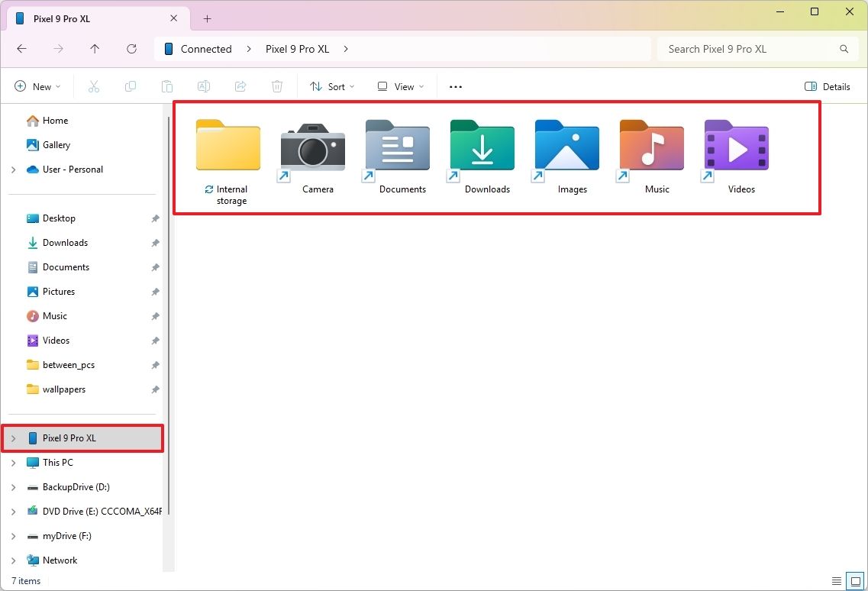Viewport: 868px width, 591px height.
Task: Select the Rename icon
Action: pyautogui.click(x=203, y=86)
